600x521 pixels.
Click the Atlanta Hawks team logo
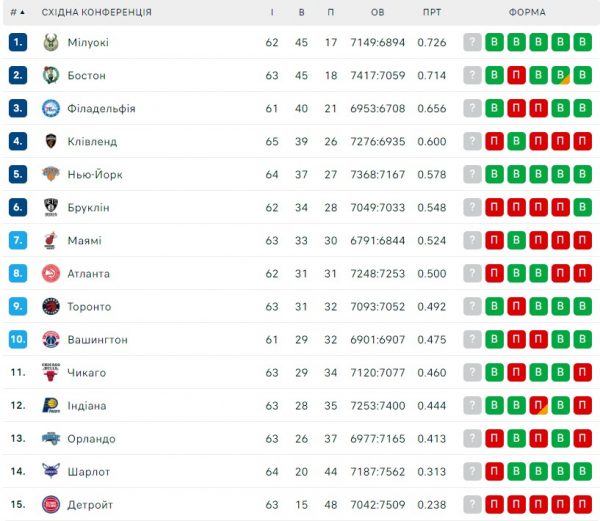[51, 273]
